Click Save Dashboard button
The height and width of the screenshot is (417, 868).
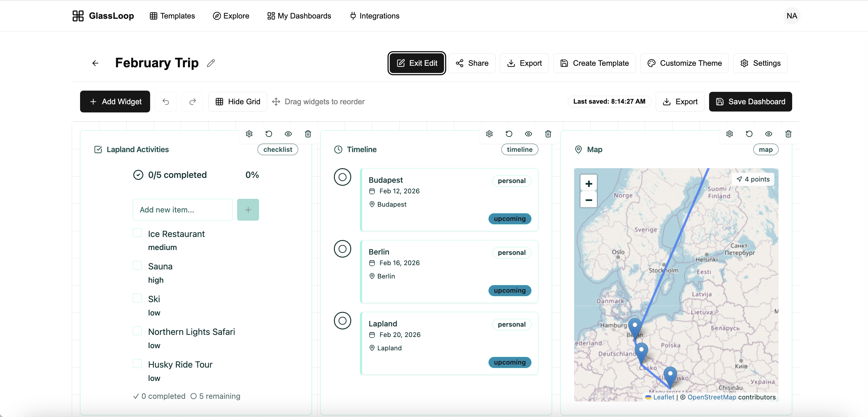pyautogui.click(x=750, y=102)
